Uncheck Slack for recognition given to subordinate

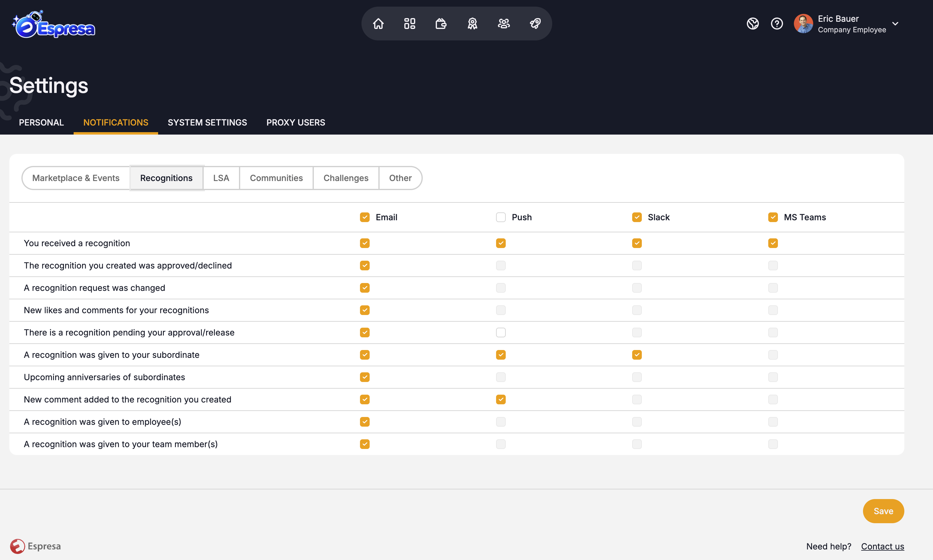click(637, 355)
